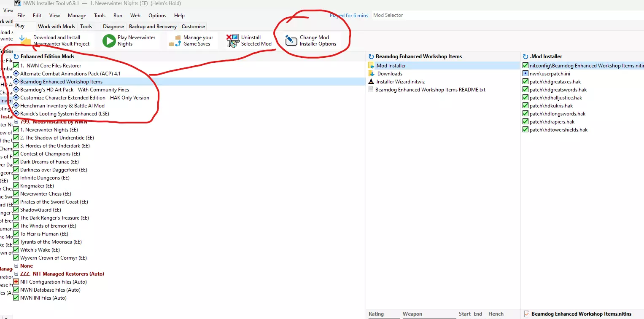Image resolution: width=644 pixels, height=319 pixels.
Task: Click the diamond icon beside nwn\userpatch.ini
Action: pos(525,74)
